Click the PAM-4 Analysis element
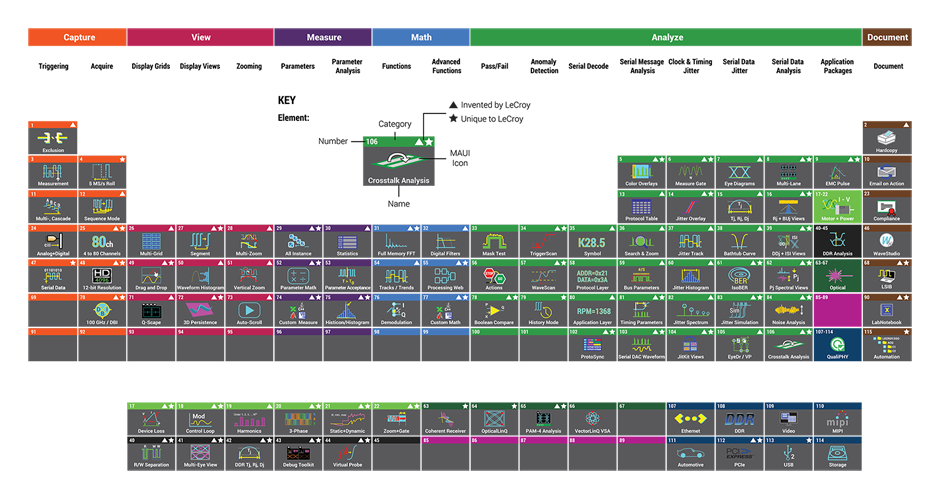Viewport: 940px width, 499px height. 543,419
